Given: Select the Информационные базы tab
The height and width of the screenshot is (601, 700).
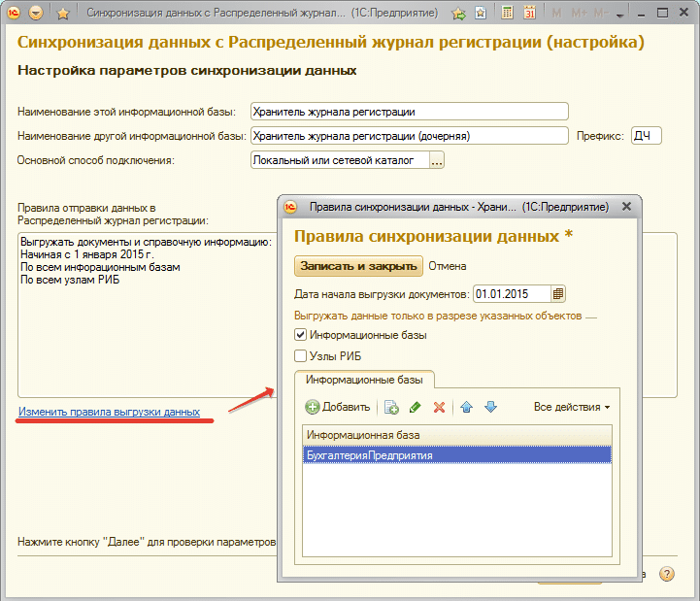Looking at the screenshot, I should pyautogui.click(x=364, y=380).
